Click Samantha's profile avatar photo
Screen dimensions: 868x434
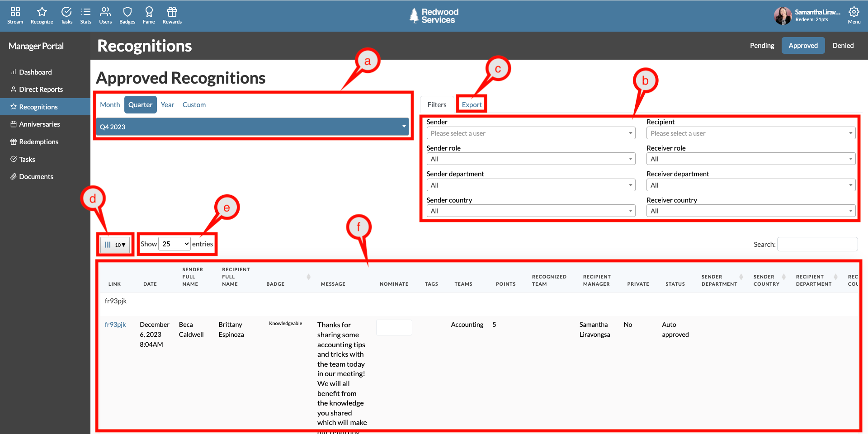click(x=783, y=16)
